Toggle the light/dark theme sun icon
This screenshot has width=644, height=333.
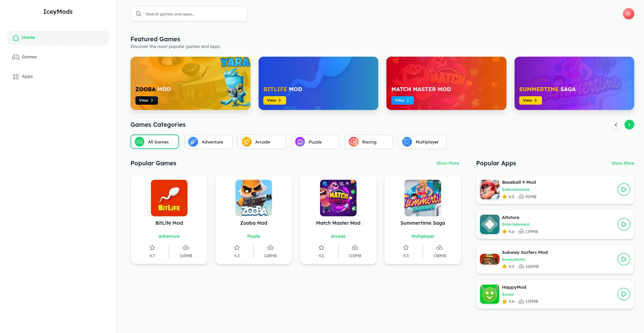pyautogui.click(x=628, y=14)
